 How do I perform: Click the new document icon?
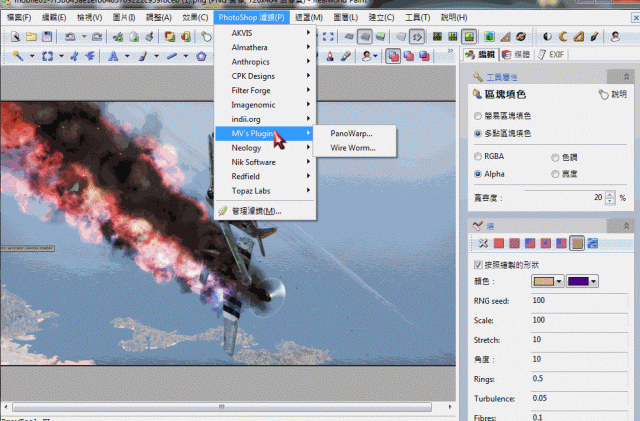tap(16, 37)
